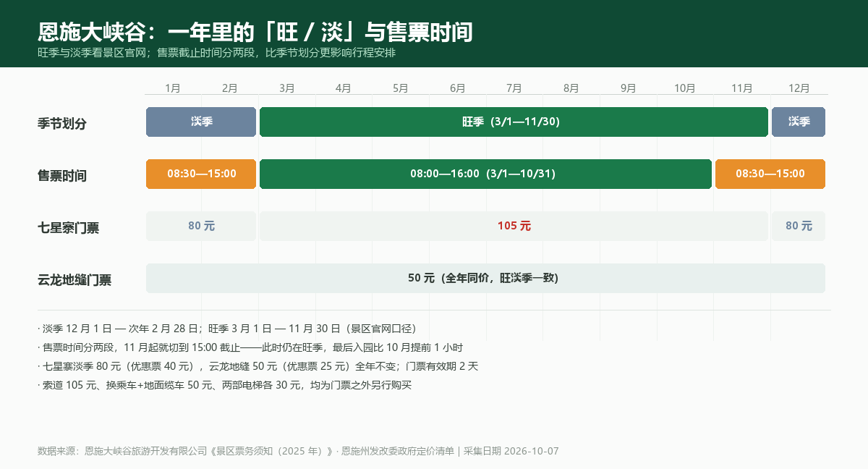Pick the 5月 month label
The width and height of the screenshot is (868, 469).
[401, 88]
